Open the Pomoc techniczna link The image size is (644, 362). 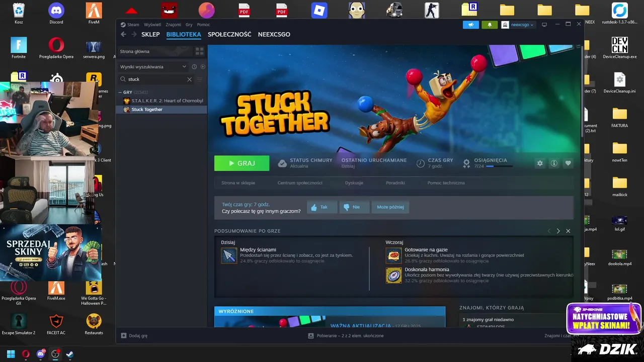[x=446, y=183]
